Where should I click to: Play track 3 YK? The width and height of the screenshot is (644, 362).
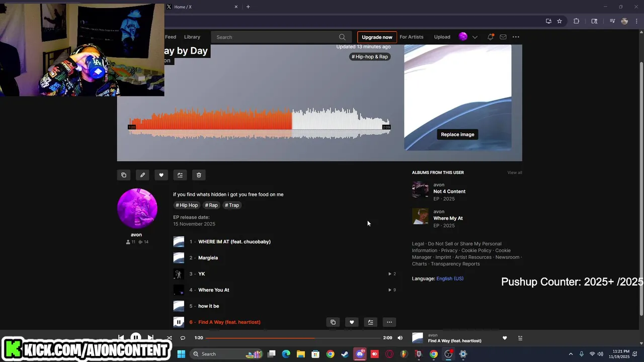coord(201,274)
